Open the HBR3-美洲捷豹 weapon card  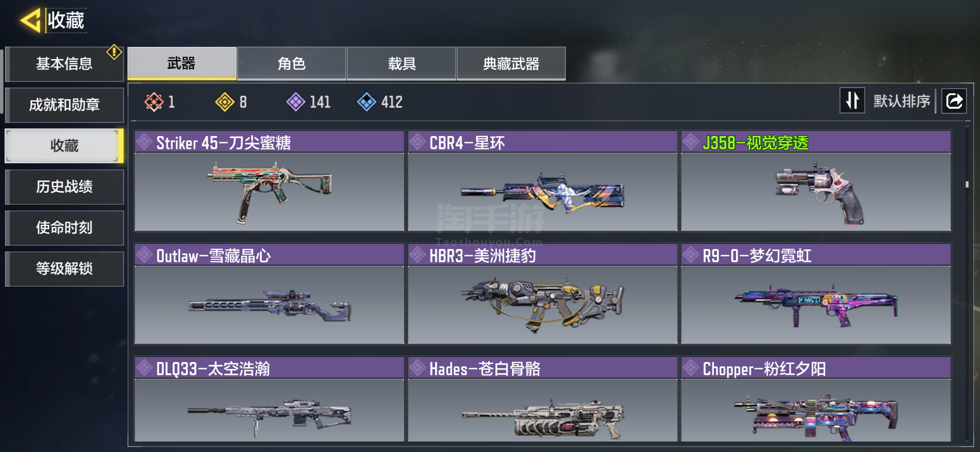[x=543, y=294]
